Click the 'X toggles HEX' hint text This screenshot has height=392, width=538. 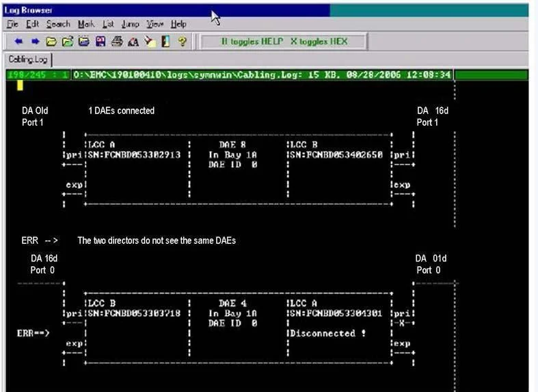(319, 42)
